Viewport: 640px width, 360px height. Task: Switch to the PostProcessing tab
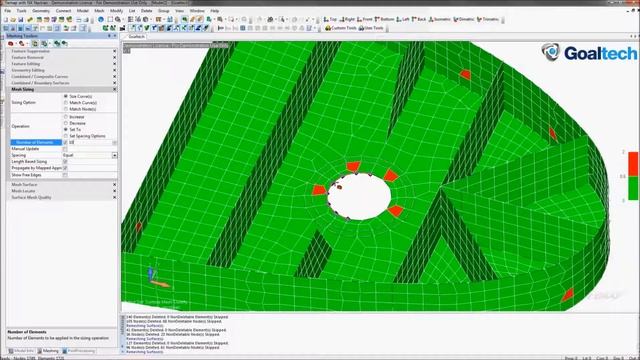pyautogui.click(x=79, y=351)
